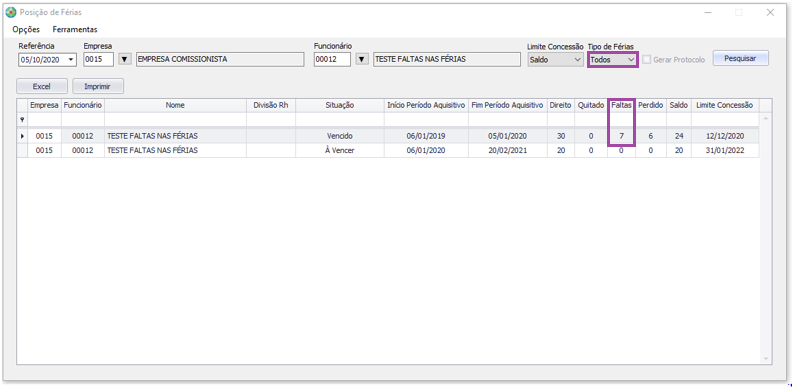
Task: Sort by the Situação column header
Action: (x=340, y=106)
